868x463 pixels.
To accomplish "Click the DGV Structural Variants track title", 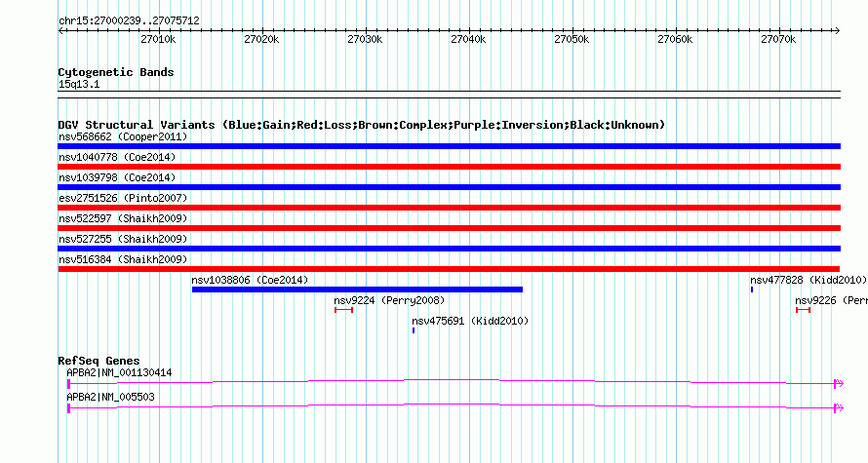I will coord(362,125).
